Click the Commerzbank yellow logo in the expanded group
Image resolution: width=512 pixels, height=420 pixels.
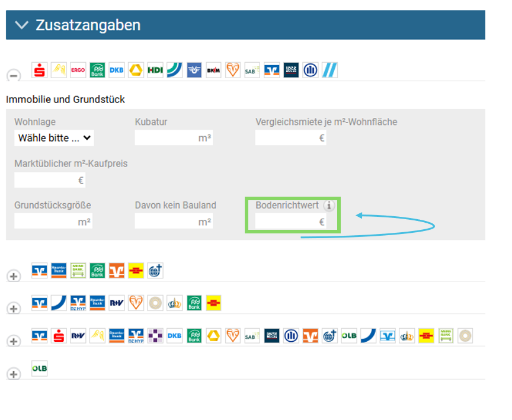coord(136,70)
